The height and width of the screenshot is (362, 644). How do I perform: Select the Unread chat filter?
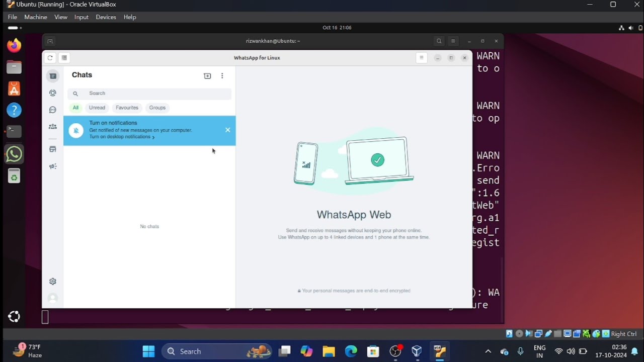click(97, 108)
